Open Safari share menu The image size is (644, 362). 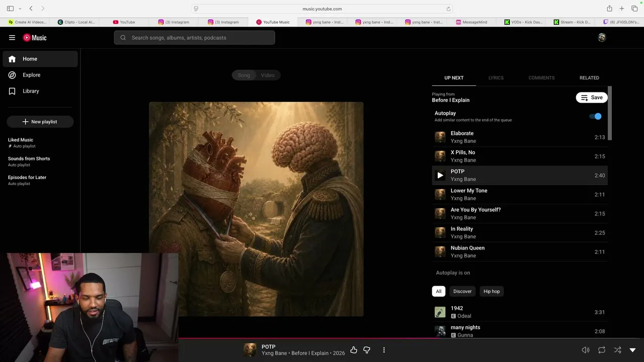coord(609,9)
